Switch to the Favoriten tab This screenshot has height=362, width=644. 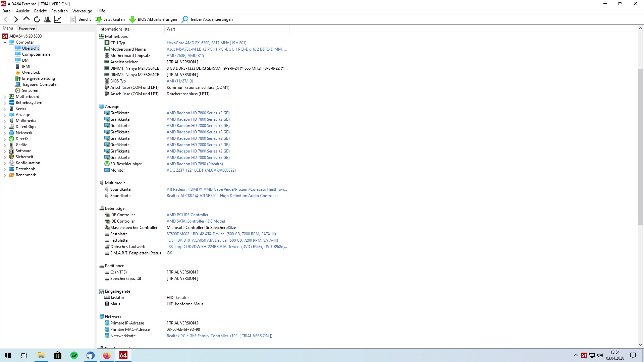tap(27, 29)
